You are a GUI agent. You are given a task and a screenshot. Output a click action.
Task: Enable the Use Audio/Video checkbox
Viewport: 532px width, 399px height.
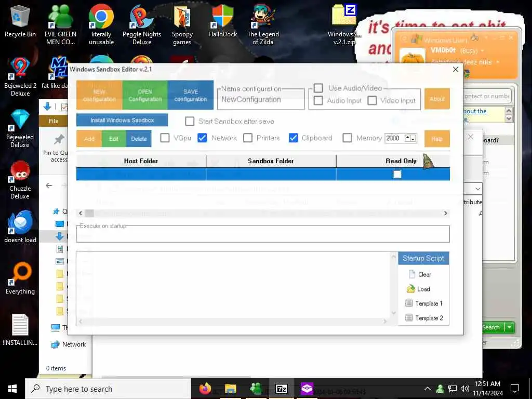pyautogui.click(x=318, y=88)
